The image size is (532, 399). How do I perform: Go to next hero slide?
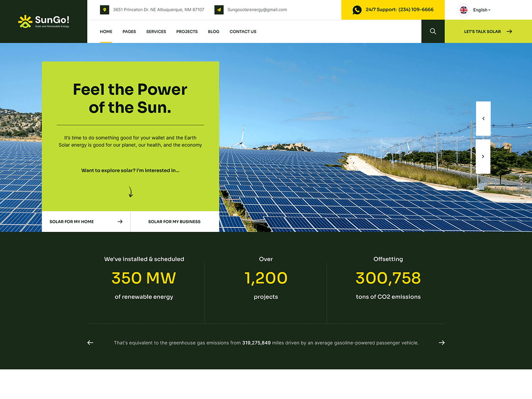point(483,156)
